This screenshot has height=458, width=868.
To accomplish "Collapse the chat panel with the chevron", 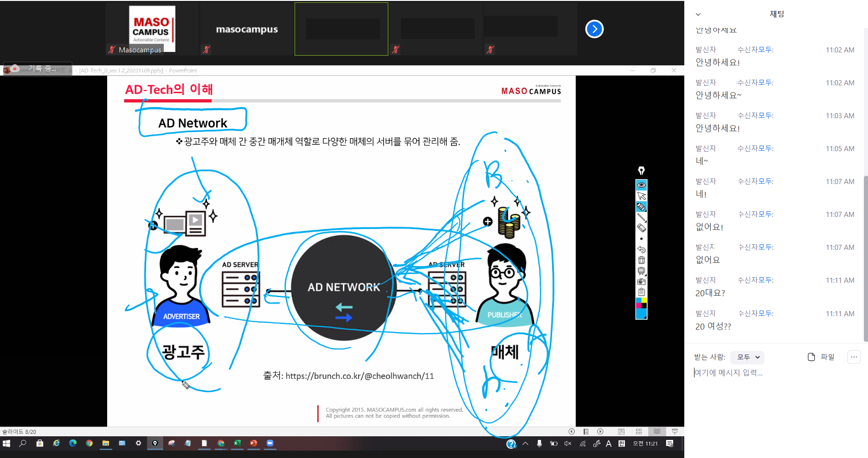I will coord(698,14).
